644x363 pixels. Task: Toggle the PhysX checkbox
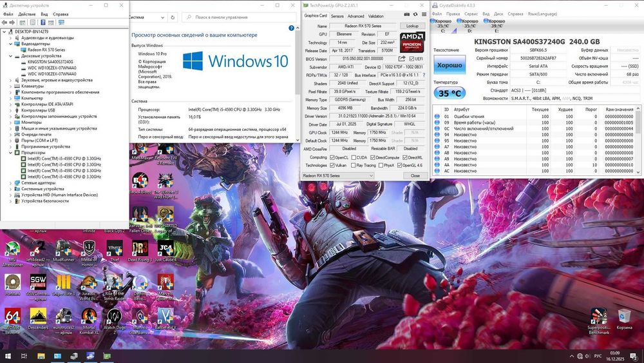pos(381,165)
